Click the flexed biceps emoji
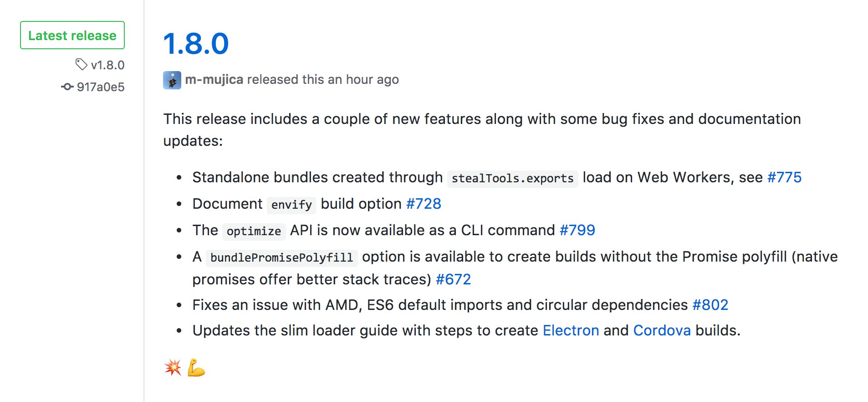This screenshot has height=402, width=868. point(196,367)
